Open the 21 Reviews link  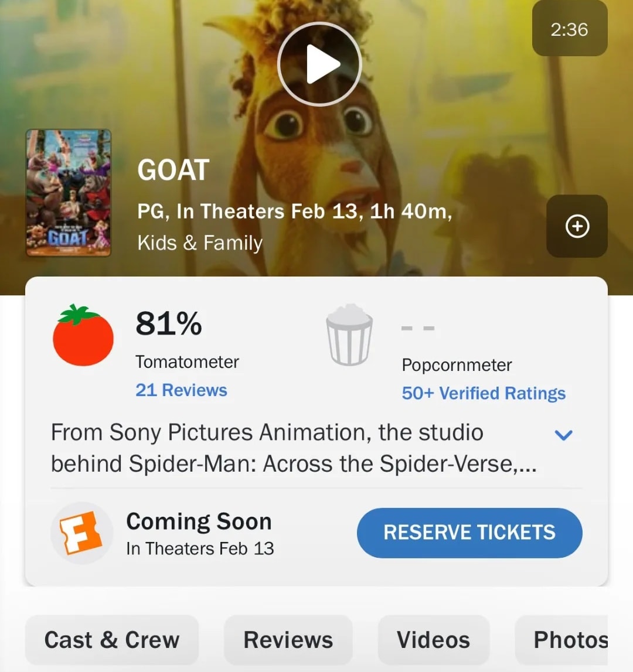pyautogui.click(x=182, y=390)
